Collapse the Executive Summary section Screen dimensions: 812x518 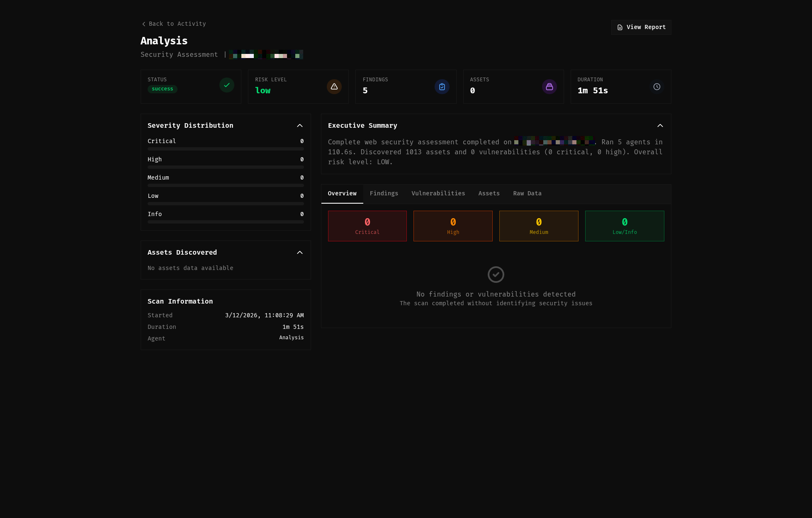[660, 126]
